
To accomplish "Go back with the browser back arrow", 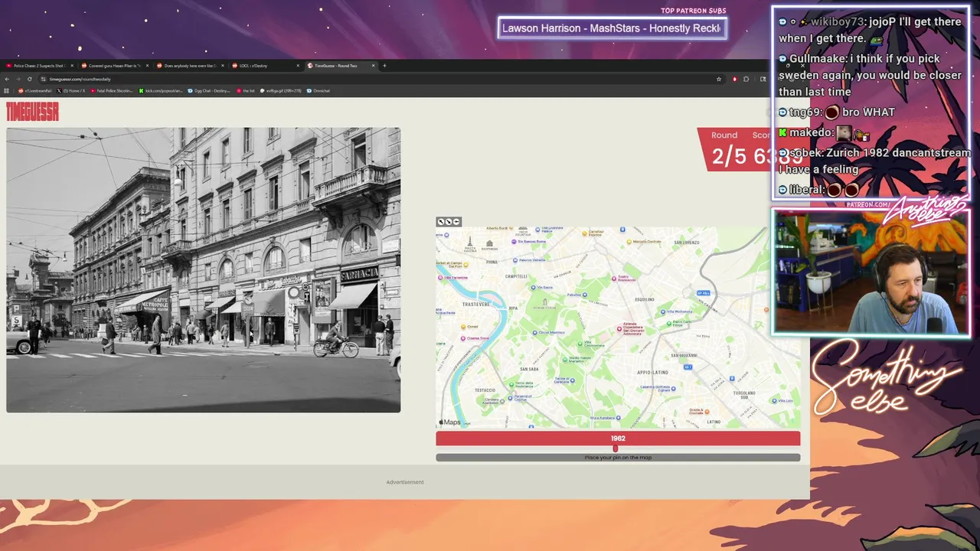I will coord(7,79).
